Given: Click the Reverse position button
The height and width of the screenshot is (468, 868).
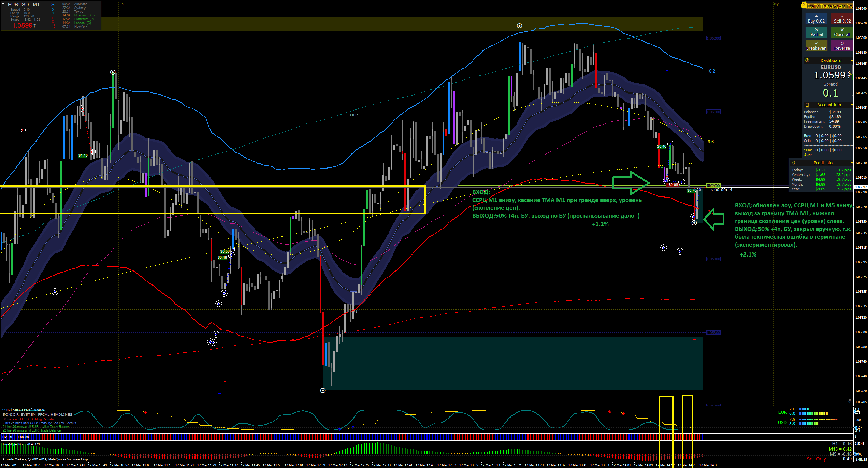Looking at the screenshot, I should point(842,46).
